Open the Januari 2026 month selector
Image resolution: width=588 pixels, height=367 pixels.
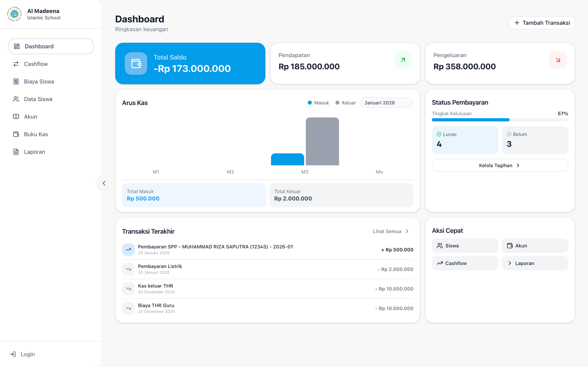click(x=386, y=102)
